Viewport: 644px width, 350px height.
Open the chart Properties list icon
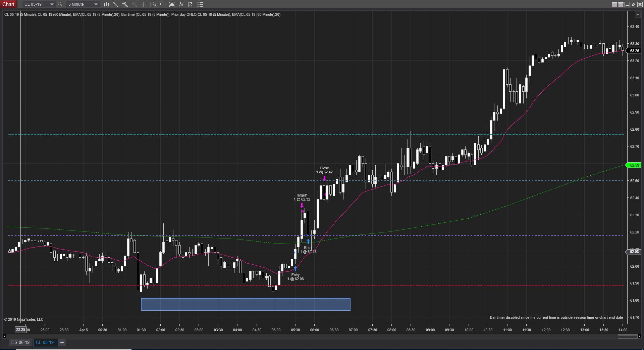(200, 4)
